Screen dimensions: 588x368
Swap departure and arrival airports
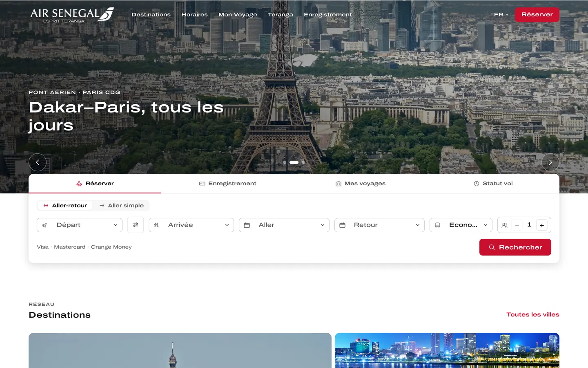pos(136,225)
